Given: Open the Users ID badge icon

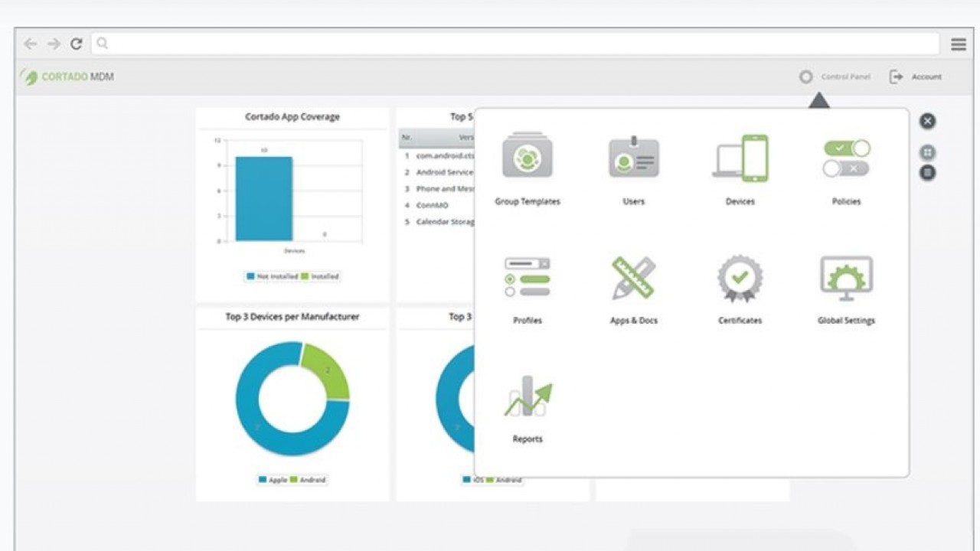Looking at the screenshot, I should pyautogui.click(x=633, y=156).
